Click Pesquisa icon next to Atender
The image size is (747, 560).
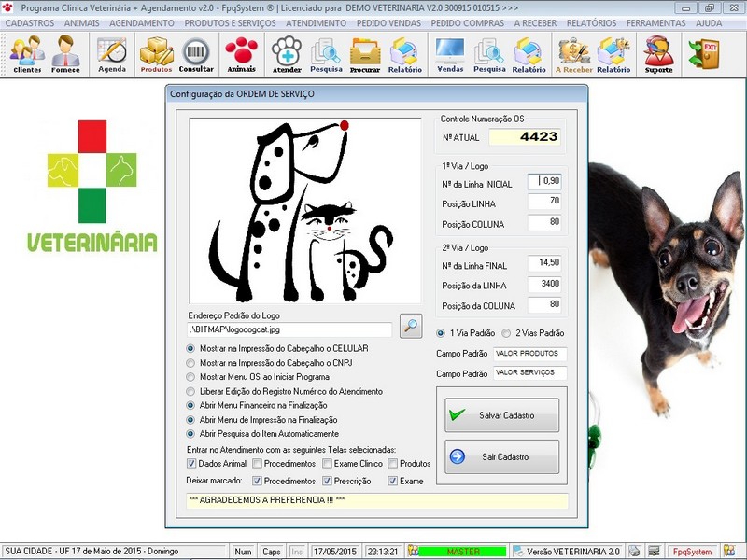pyautogui.click(x=326, y=54)
